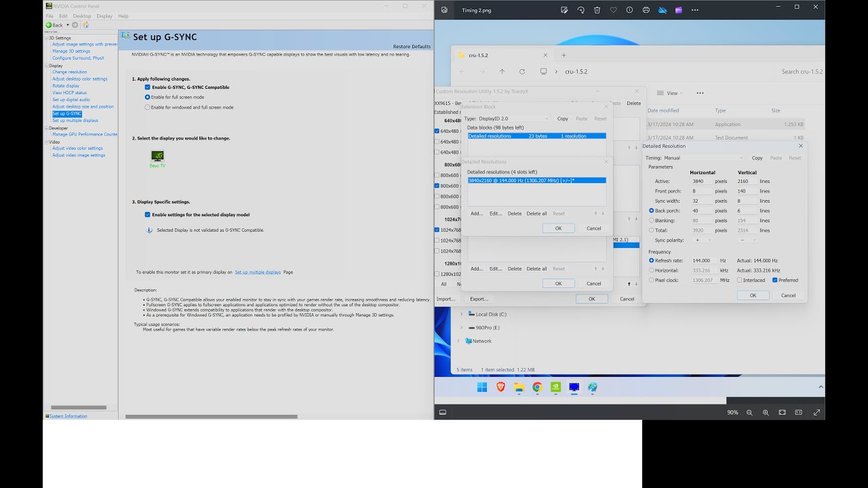Zoom out in the Photos viewer
The height and width of the screenshot is (488, 868).
click(x=749, y=412)
